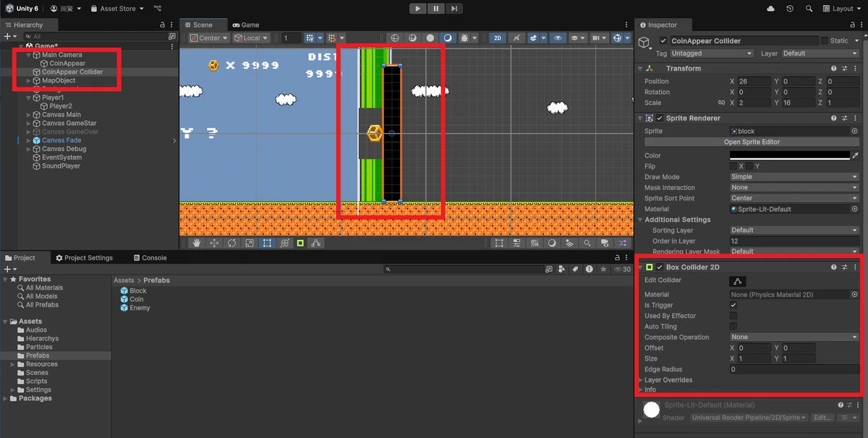
Task: Open the Sorting Layer dropdown
Action: [794, 230]
